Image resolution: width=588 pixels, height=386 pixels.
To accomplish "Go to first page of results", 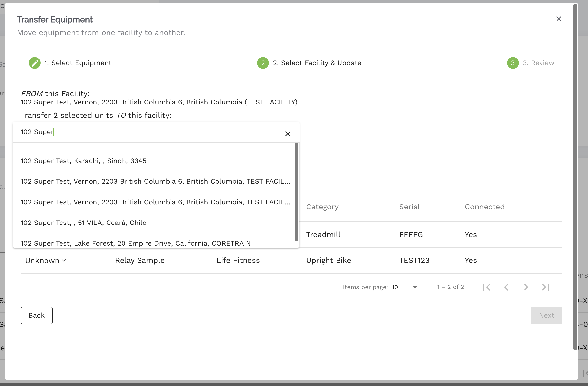I will coord(487,287).
